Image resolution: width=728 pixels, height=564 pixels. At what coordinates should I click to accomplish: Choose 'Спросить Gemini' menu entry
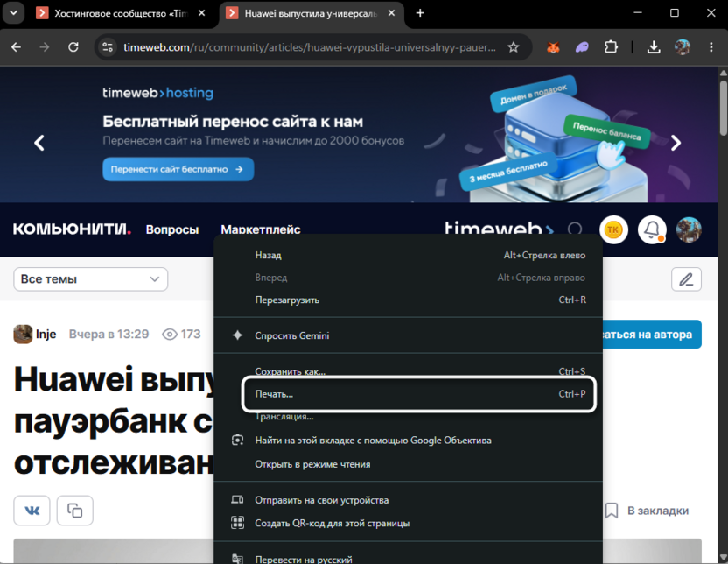[408, 335]
